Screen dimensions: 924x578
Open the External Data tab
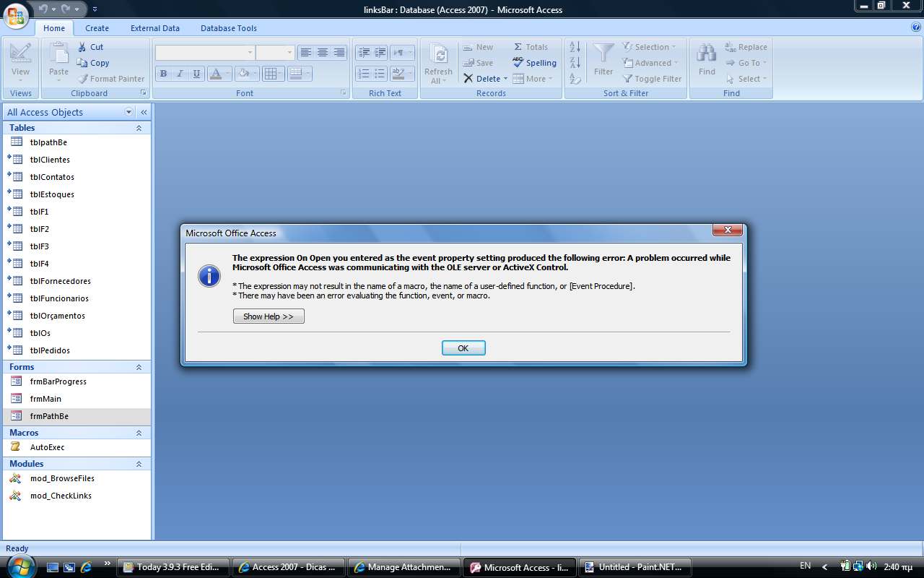click(x=155, y=28)
